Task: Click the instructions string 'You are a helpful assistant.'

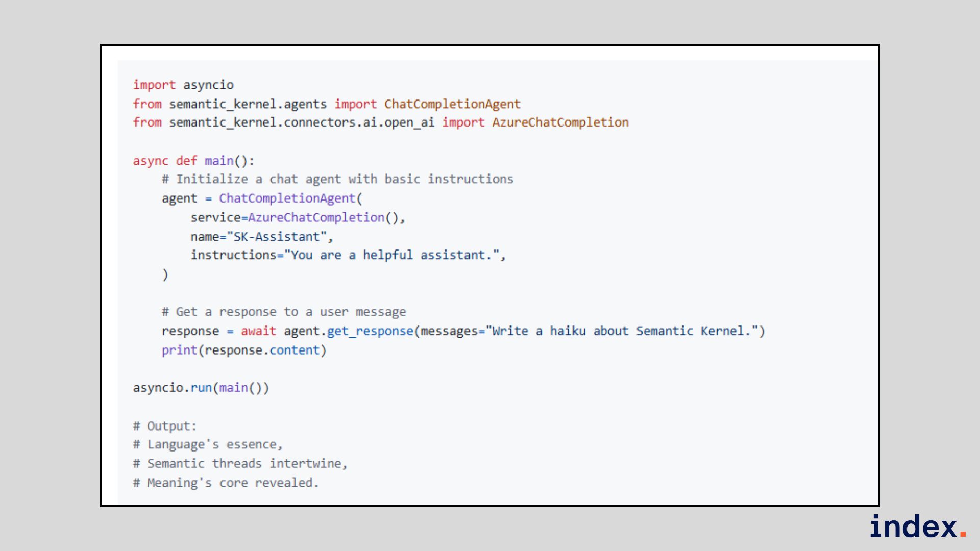Action: point(393,255)
